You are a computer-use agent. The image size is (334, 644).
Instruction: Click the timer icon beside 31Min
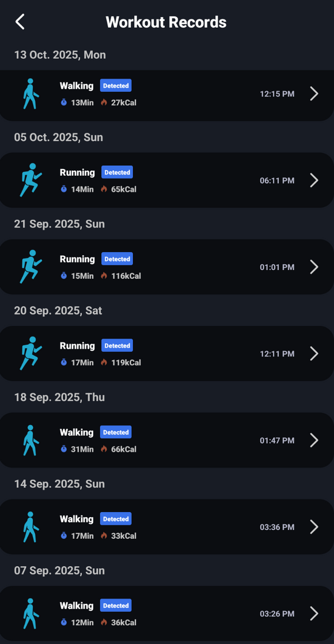pyautogui.click(x=64, y=449)
